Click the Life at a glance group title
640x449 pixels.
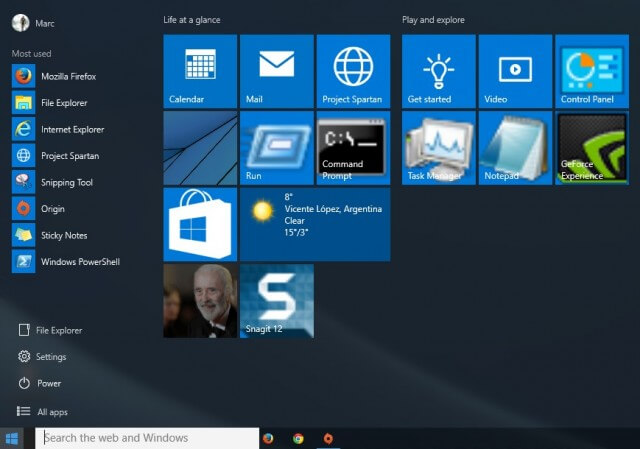(x=192, y=20)
